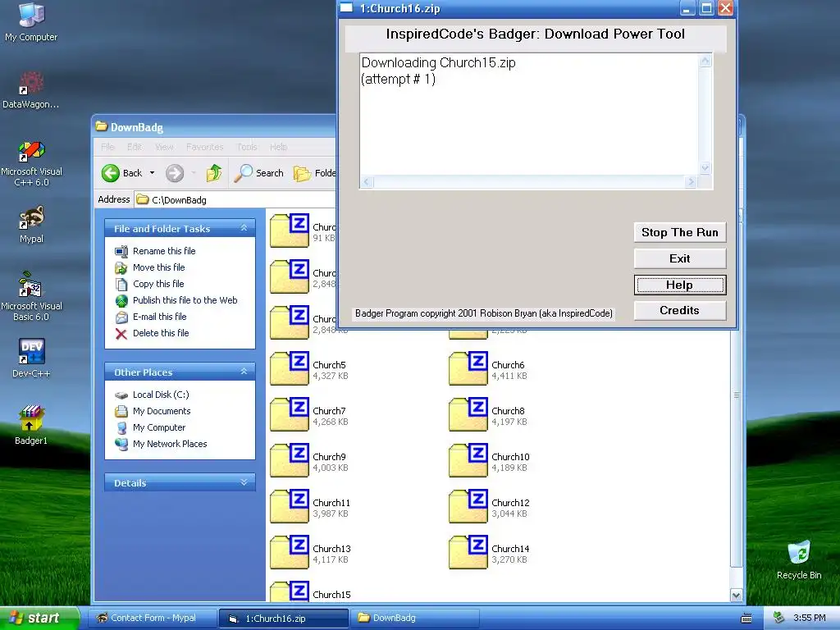This screenshot has height=630, width=840.
Task: Open the File menu in DownBadg
Action: 107,147
